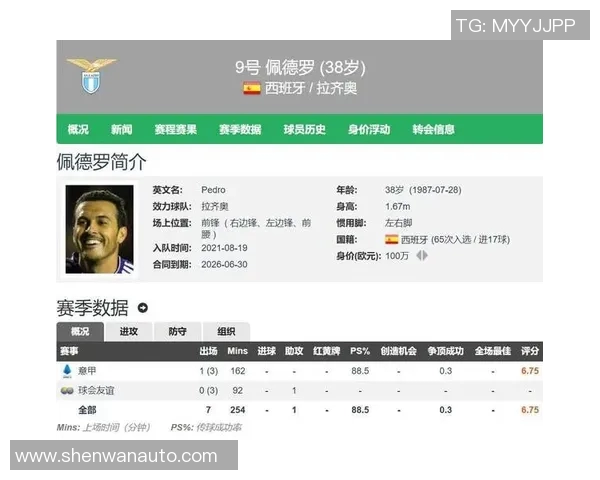Click the PS% column header
Screen dimensions: 600x480
[x=360, y=351]
